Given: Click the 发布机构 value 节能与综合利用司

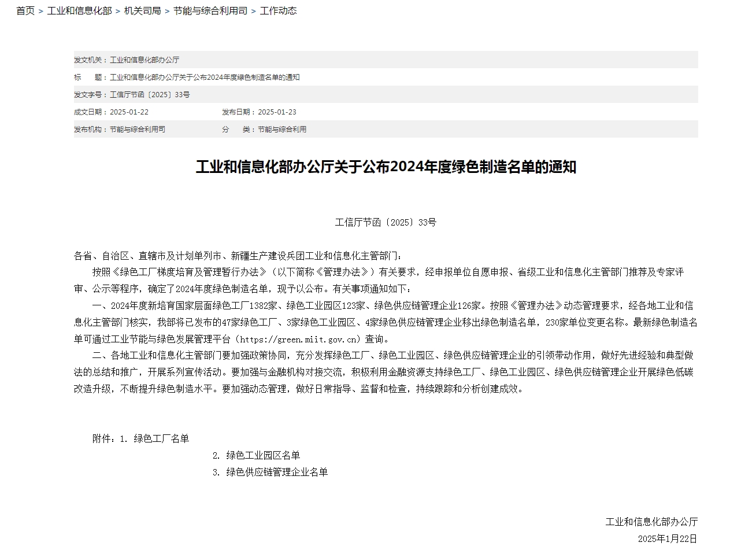Looking at the screenshot, I should point(138,130).
